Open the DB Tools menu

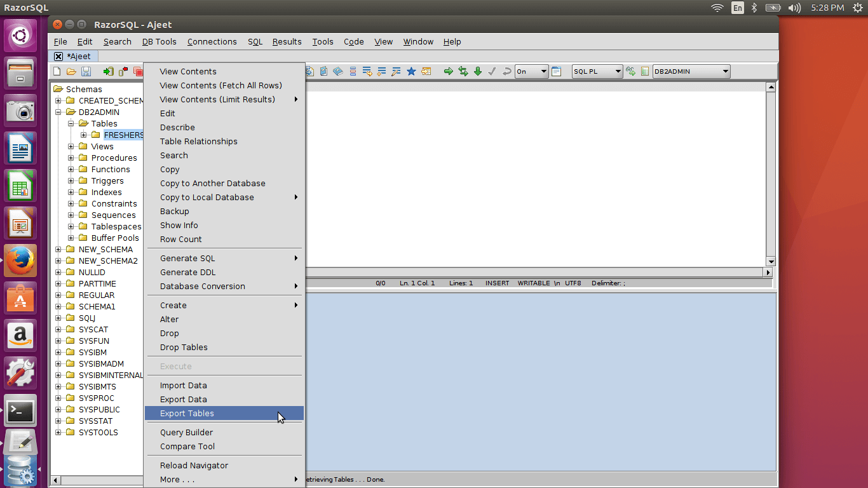coord(159,41)
